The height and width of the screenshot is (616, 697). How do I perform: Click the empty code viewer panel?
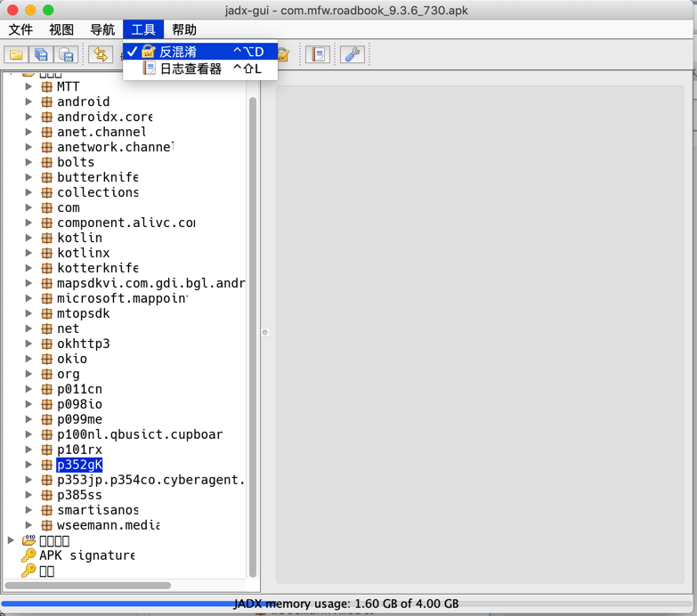click(480, 334)
